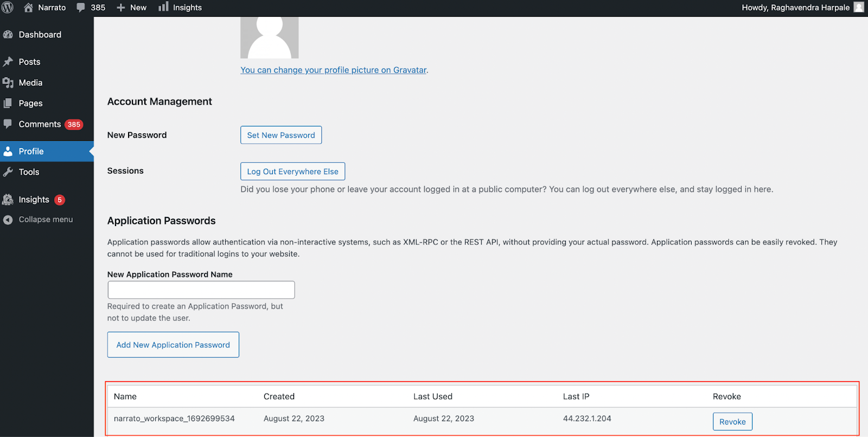Click Set New Password button
868x437 pixels.
coord(281,135)
